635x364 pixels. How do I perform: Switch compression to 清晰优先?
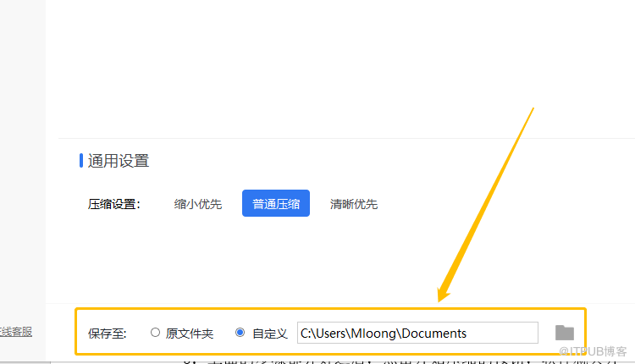[x=354, y=204]
